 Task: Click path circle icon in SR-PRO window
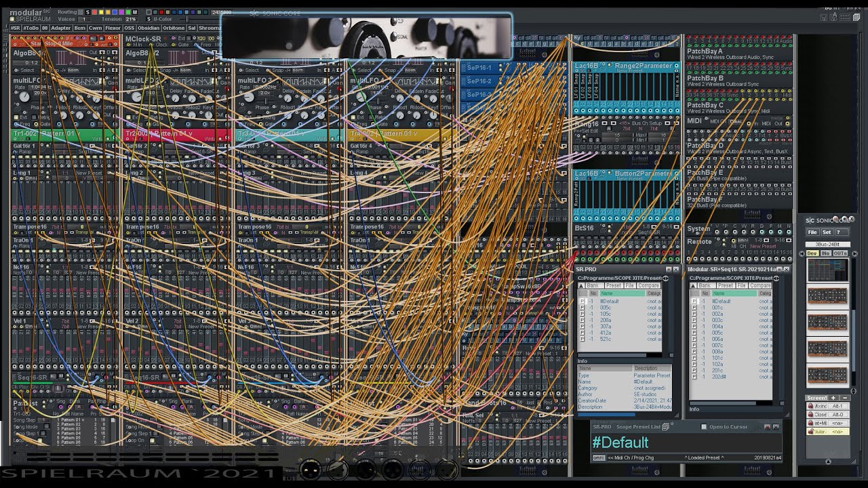click(x=665, y=279)
